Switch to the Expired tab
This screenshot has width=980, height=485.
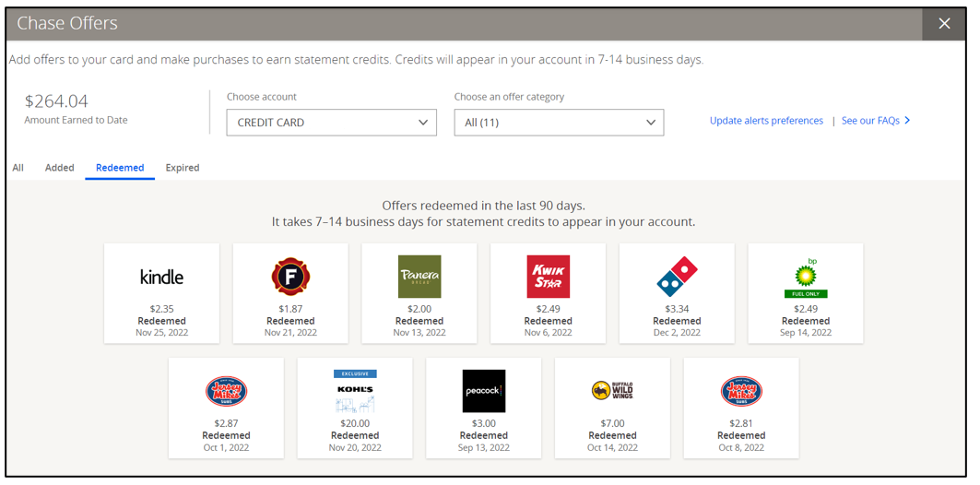point(183,168)
